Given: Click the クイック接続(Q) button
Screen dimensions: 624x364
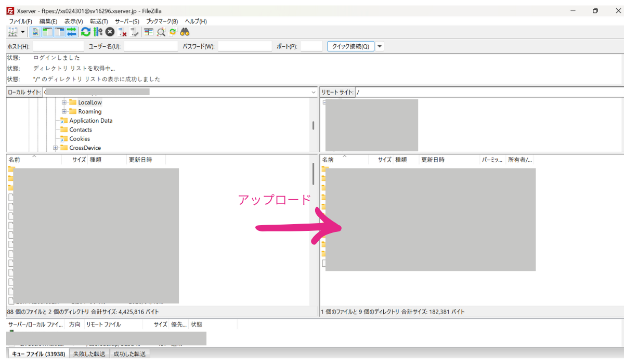Looking at the screenshot, I should [350, 46].
